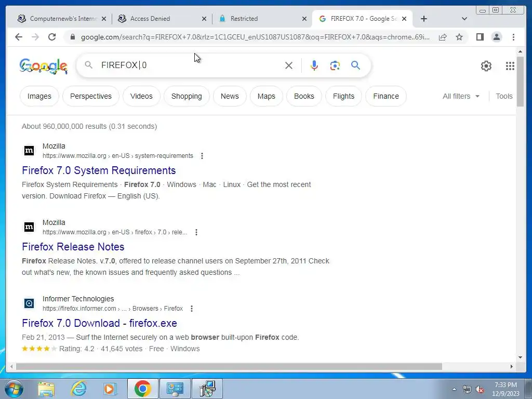Start a voice search with the microphone

314,65
